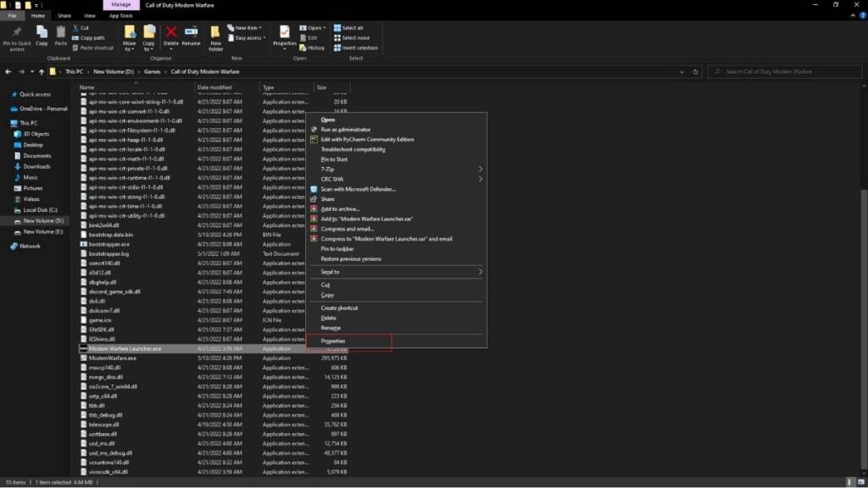This screenshot has height=488, width=868.
Task: Click the ribbon Paste button
Action: pos(61,36)
